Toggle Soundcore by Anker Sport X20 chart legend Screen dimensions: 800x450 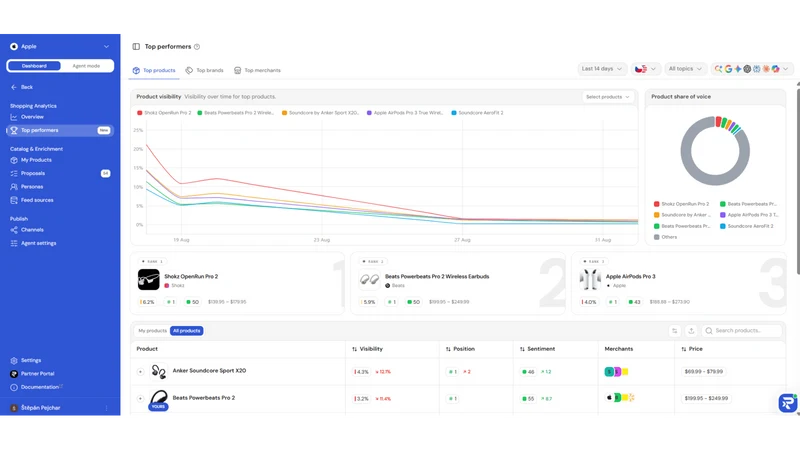click(320, 113)
